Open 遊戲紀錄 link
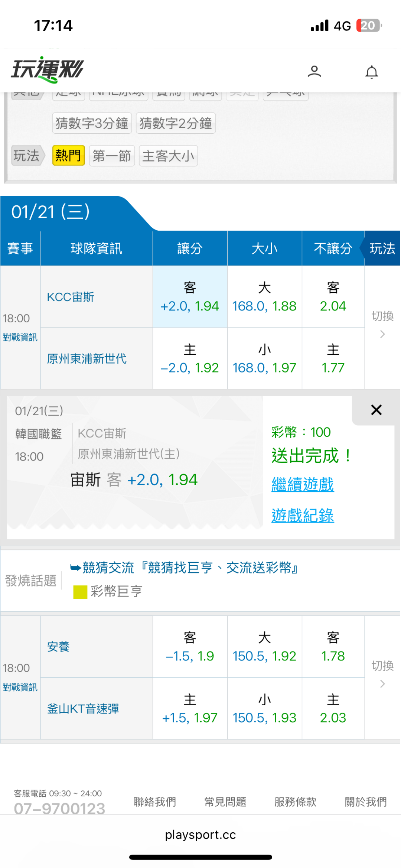The width and height of the screenshot is (401, 868). 303,516
